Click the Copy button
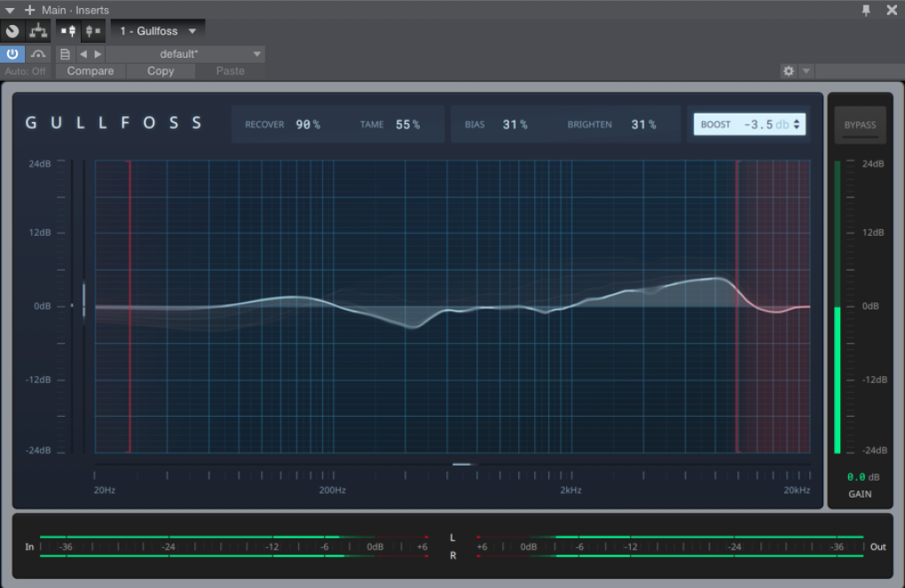 click(161, 71)
